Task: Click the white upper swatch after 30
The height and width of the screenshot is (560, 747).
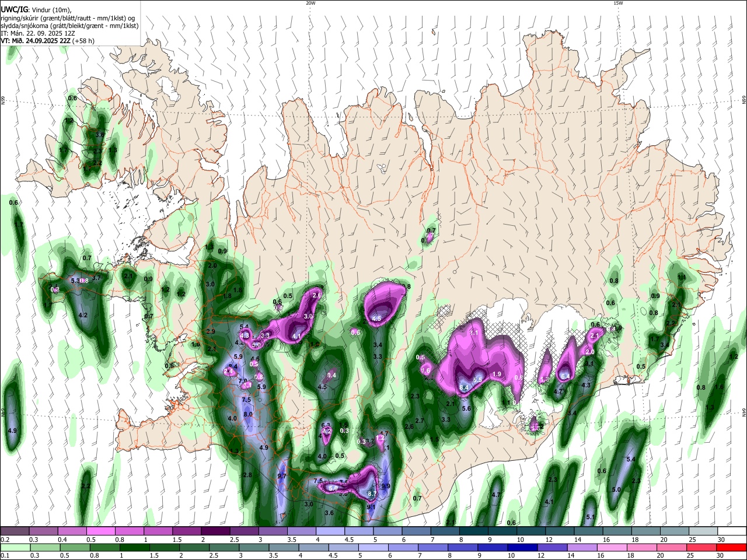Action: (x=732, y=531)
